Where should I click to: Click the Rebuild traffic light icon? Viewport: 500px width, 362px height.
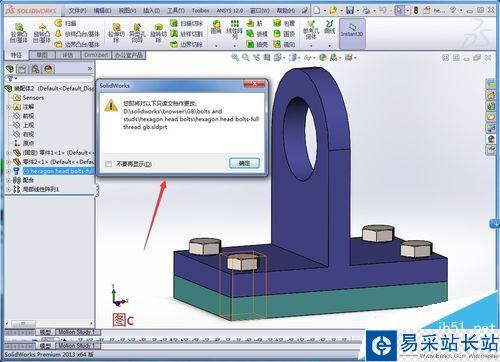(416, 10)
